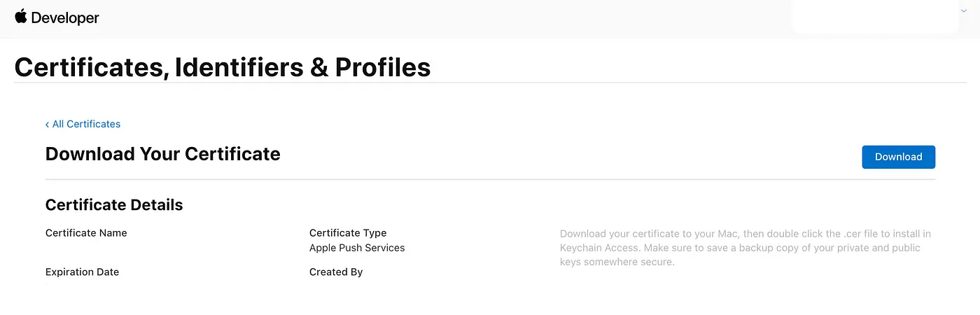
Task: Click the Apple Push Services value
Action: (357, 248)
